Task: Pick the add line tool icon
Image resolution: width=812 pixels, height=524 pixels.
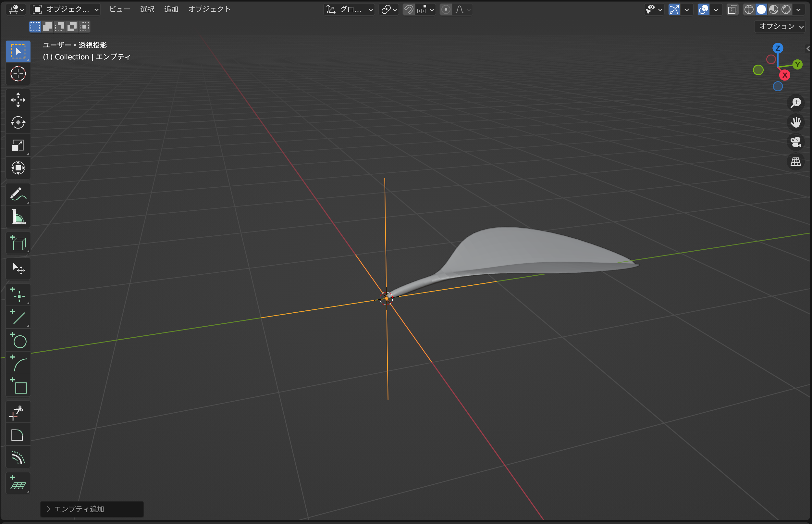Action: (18, 318)
